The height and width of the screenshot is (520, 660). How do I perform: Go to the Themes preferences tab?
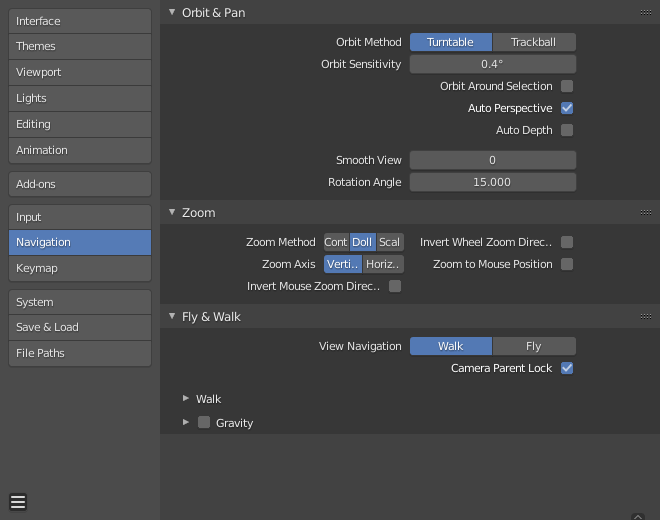coord(80,46)
